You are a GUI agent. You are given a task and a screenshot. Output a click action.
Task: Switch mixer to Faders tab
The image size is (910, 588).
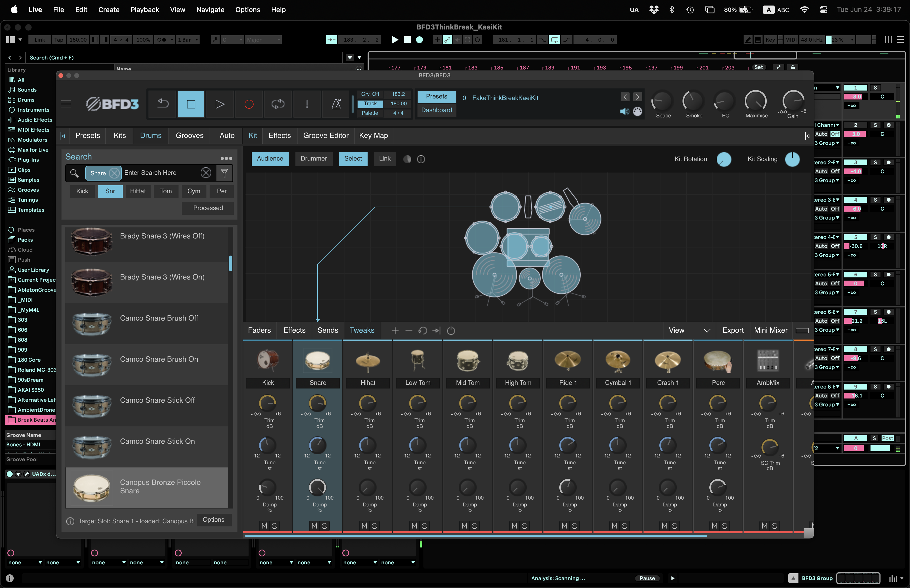[259, 331]
